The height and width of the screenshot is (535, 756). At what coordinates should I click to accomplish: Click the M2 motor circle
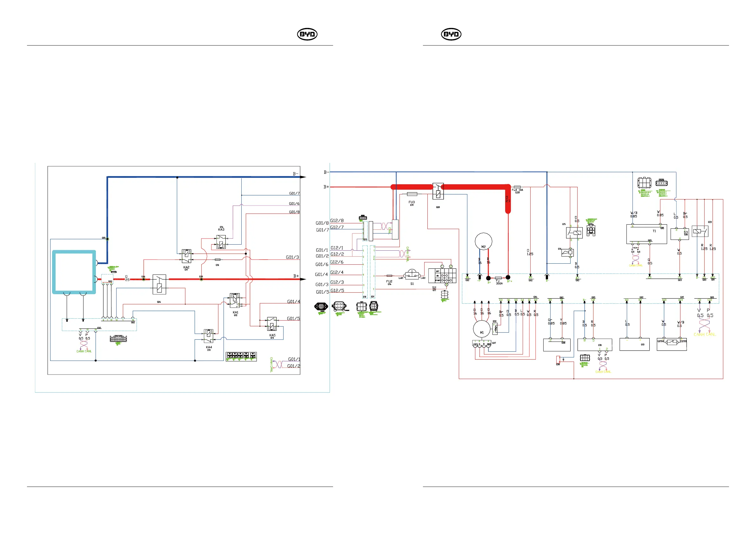483,241
